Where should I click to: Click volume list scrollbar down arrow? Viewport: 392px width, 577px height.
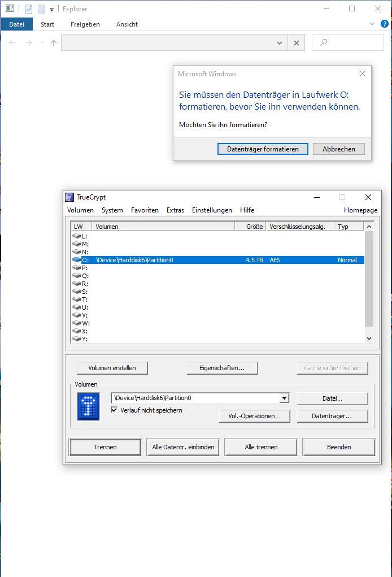coord(369,339)
